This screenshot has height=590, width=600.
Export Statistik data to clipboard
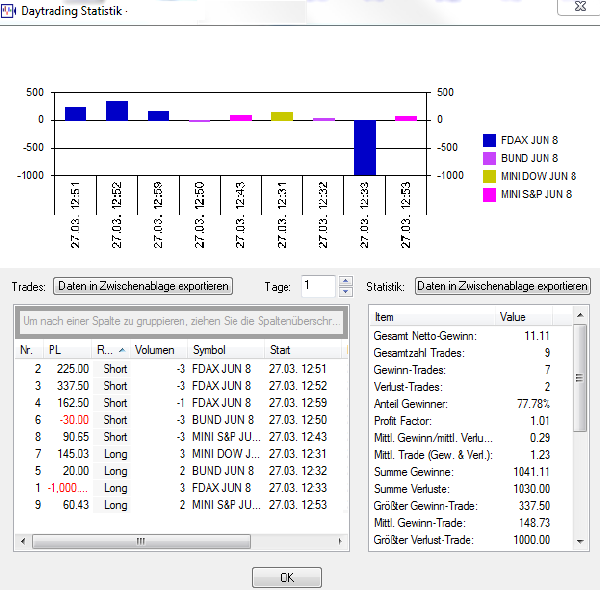tap(503, 286)
